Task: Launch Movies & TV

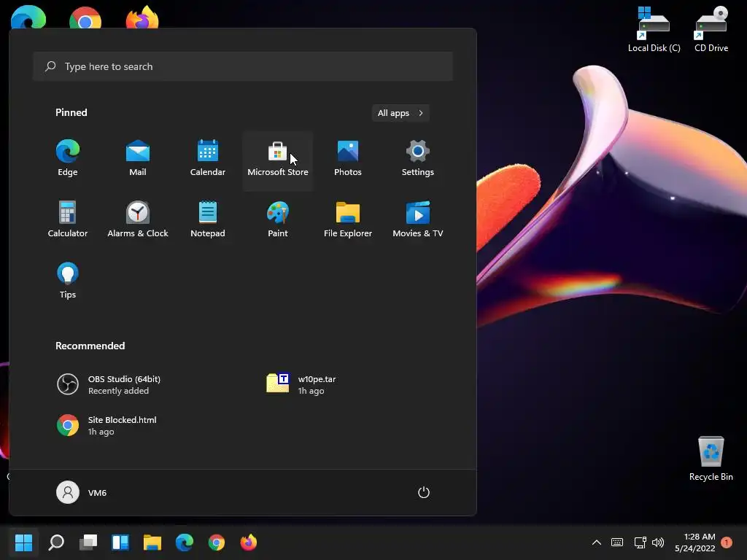Action: [418, 220]
